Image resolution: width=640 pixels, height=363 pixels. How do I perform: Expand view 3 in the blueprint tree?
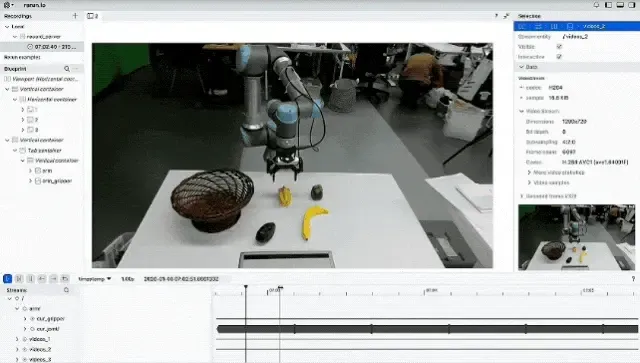23,130
